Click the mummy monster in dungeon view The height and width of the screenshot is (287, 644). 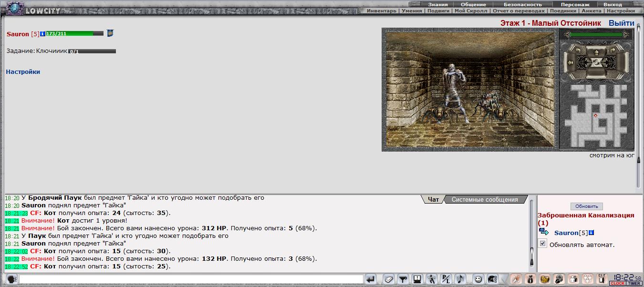point(455,92)
